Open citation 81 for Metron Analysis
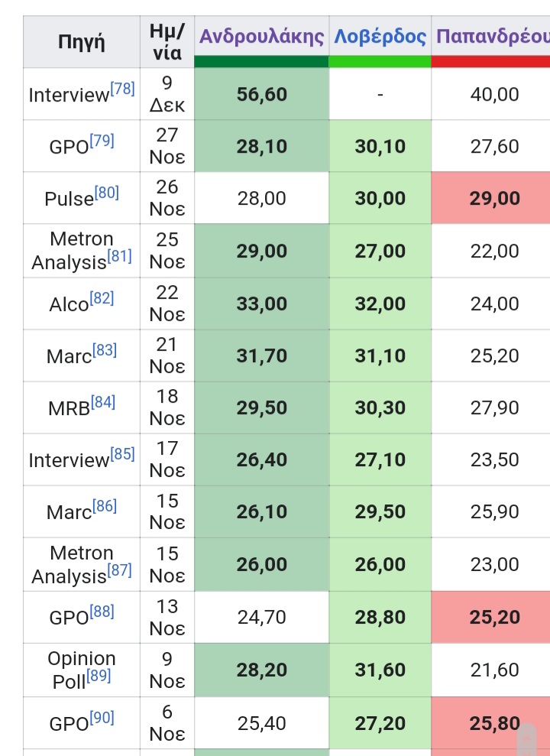Screen dimensions: 550x756 (x=119, y=256)
